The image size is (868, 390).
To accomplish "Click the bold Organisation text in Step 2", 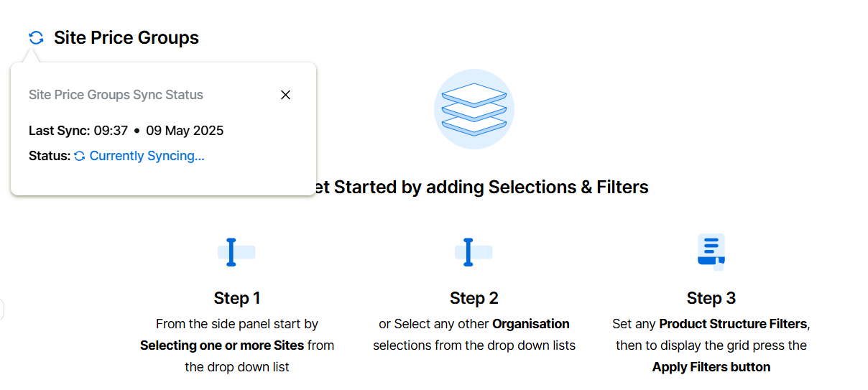I will (x=530, y=324).
